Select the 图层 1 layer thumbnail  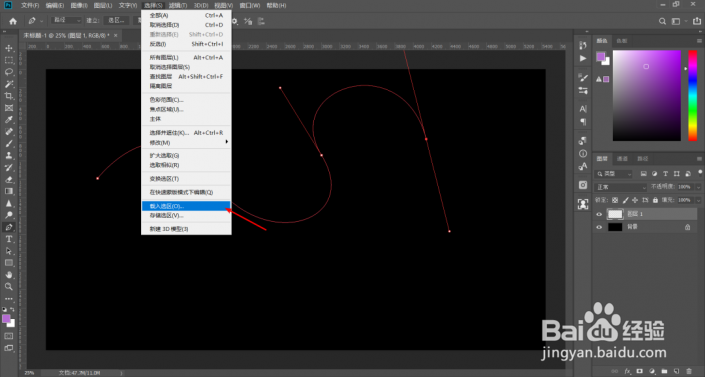[615, 214]
